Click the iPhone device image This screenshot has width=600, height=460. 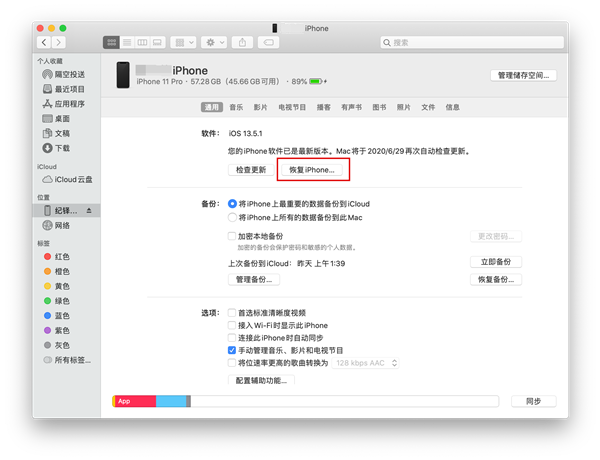(123, 75)
